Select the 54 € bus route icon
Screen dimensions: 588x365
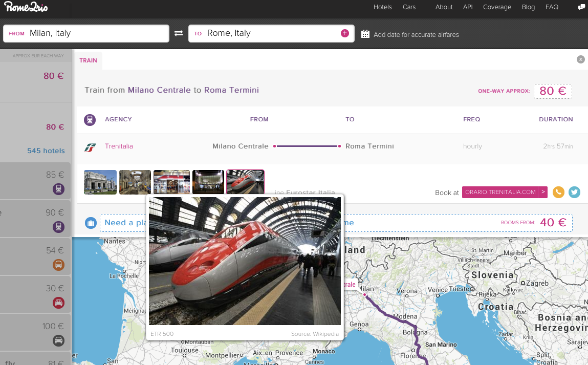click(58, 265)
